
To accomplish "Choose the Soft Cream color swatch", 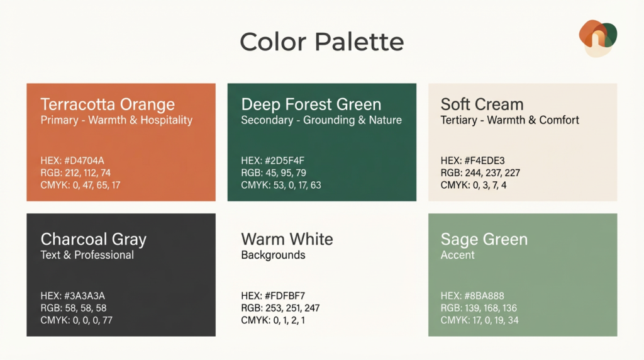I will pyautogui.click(x=522, y=142).
